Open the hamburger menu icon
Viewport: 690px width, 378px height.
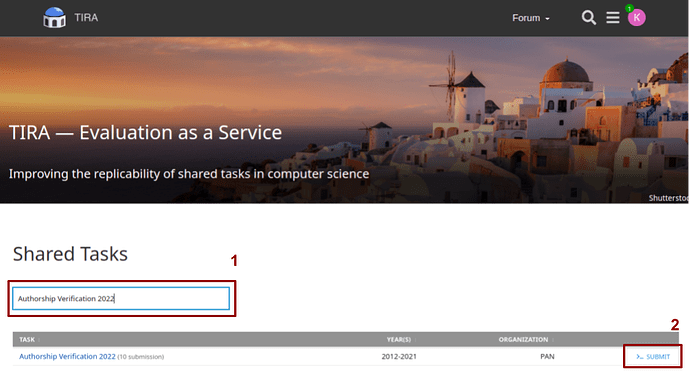click(613, 18)
